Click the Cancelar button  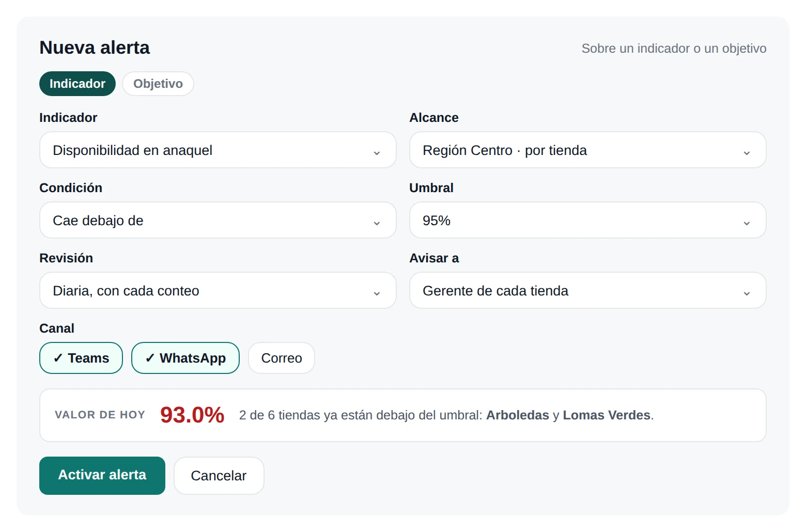219,476
